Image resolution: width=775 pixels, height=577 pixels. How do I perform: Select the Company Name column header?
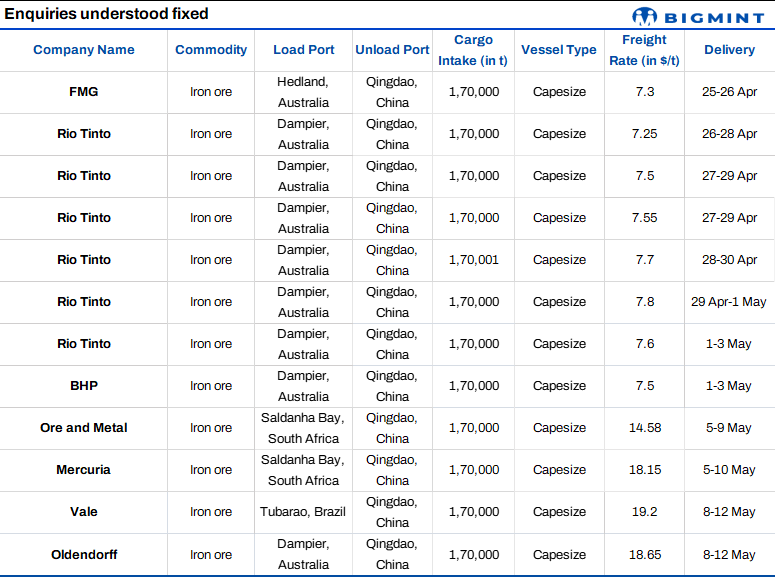tap(84, 50)
